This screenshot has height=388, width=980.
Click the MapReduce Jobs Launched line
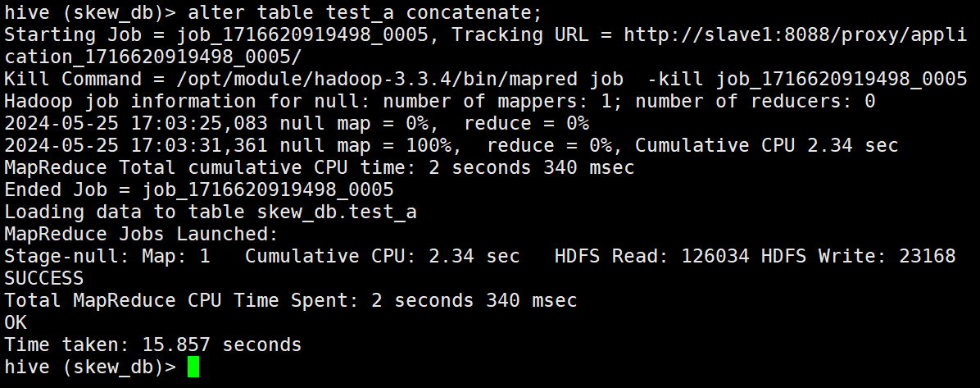(x=141, y=235)
